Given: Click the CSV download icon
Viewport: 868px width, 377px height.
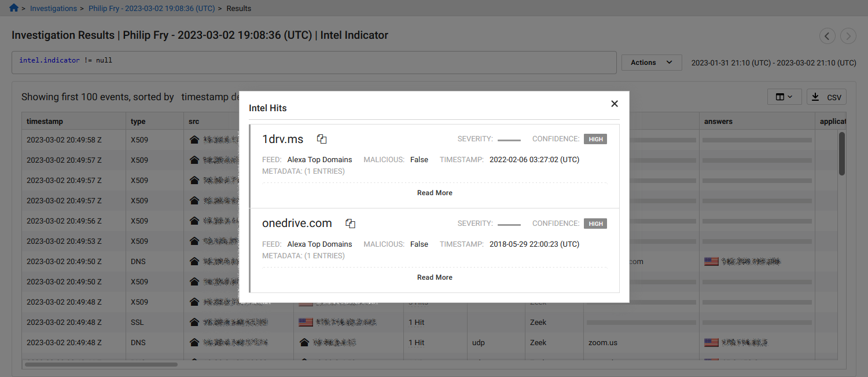Looking at the screenshot, I should click(816, 97).
